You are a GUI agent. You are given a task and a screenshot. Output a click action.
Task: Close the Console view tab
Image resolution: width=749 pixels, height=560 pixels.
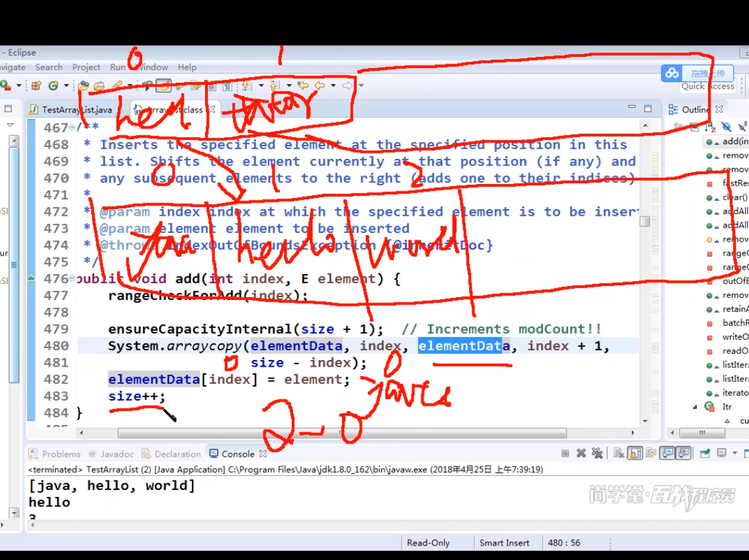(x=263, y=453)
